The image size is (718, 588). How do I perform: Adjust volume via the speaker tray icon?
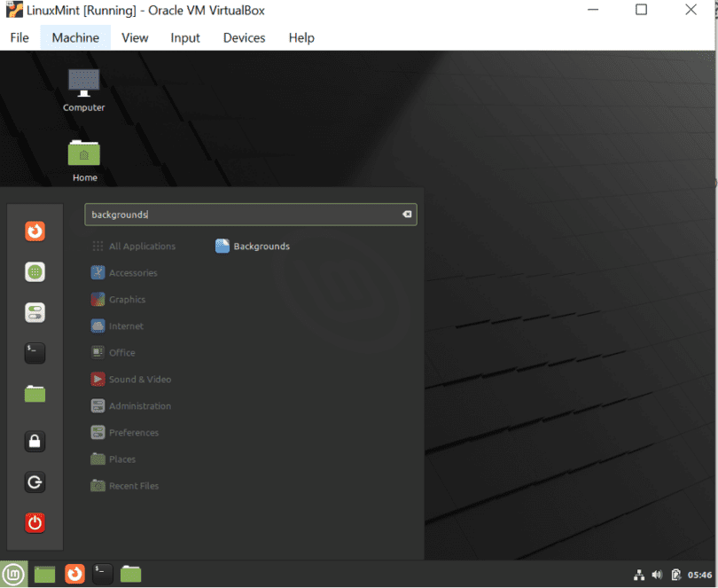click(x=657, y=574)
